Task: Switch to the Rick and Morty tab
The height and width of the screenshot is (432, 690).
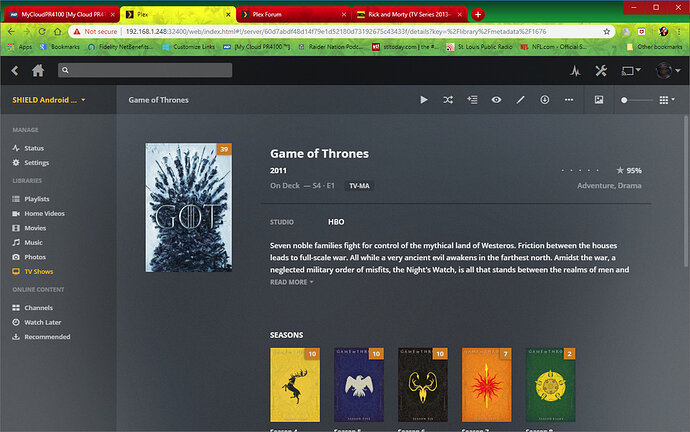Action: pyautogui.click(x=409, y=15)
